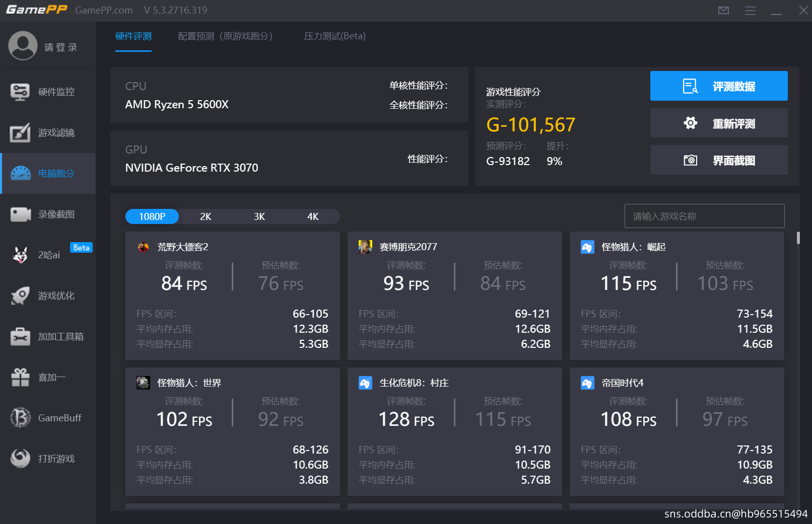The height and width of the screenshot is (524, 812).
Task: Switch to the 配置预测（原游戏跑分）tab
Action: point(225,36)
